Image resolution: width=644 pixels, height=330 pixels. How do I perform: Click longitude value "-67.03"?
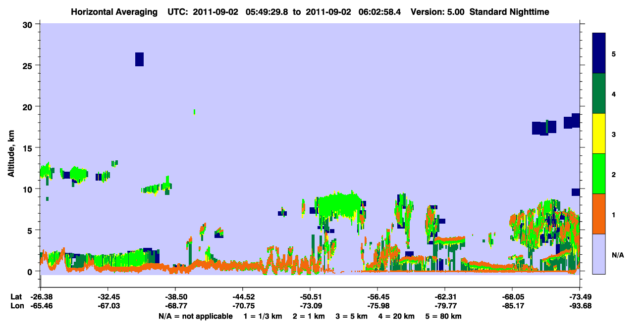(107, 306)
